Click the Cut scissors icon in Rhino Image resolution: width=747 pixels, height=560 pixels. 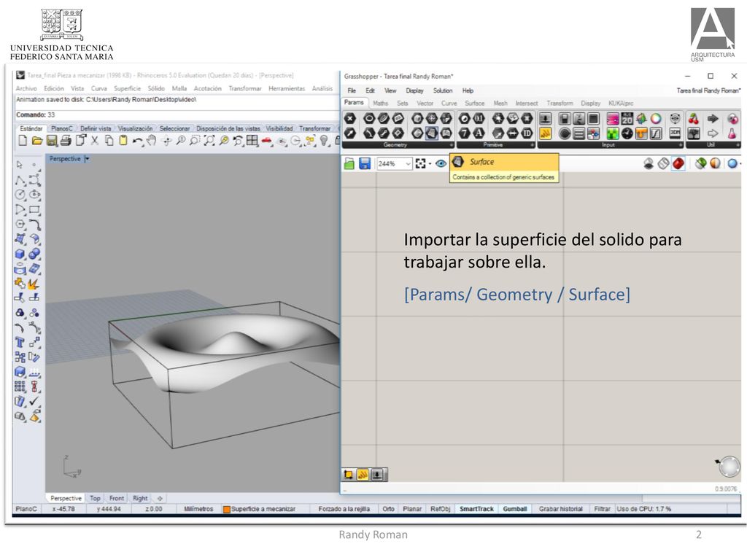click(94, 141)
